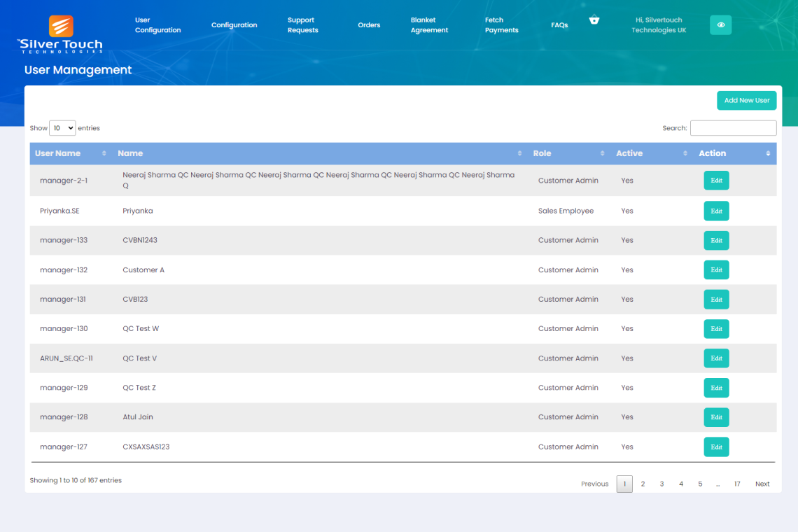Sort table by User Name column
The image size is (798, 532).
(71, 153)
